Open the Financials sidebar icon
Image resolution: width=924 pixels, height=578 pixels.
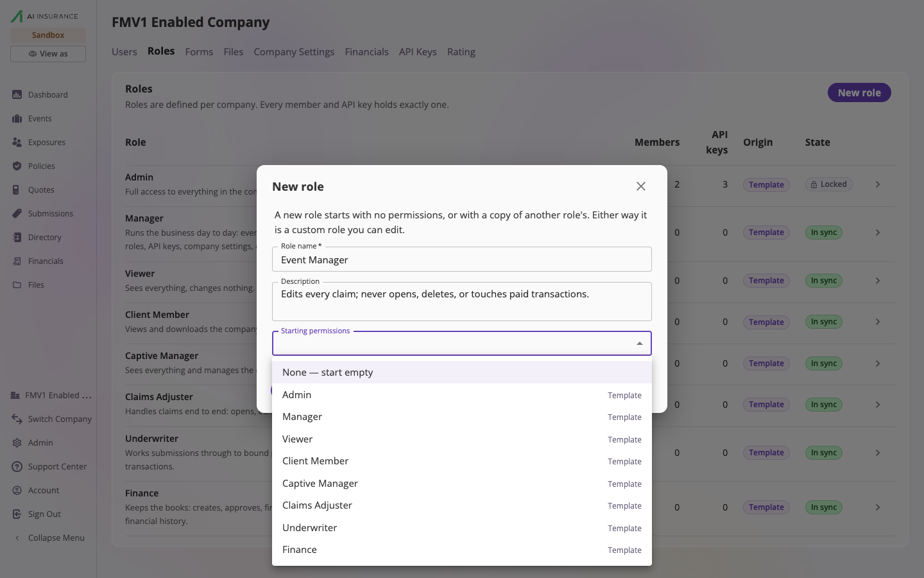(17, 261)
